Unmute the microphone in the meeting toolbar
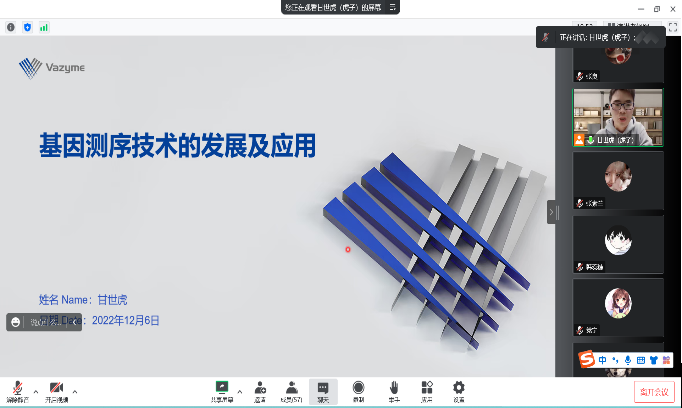The image size is (682, 408). (x=17, y=388)
